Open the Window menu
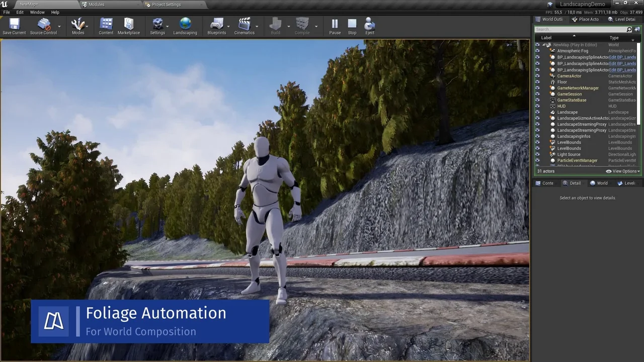 click(x=37, y=12)
